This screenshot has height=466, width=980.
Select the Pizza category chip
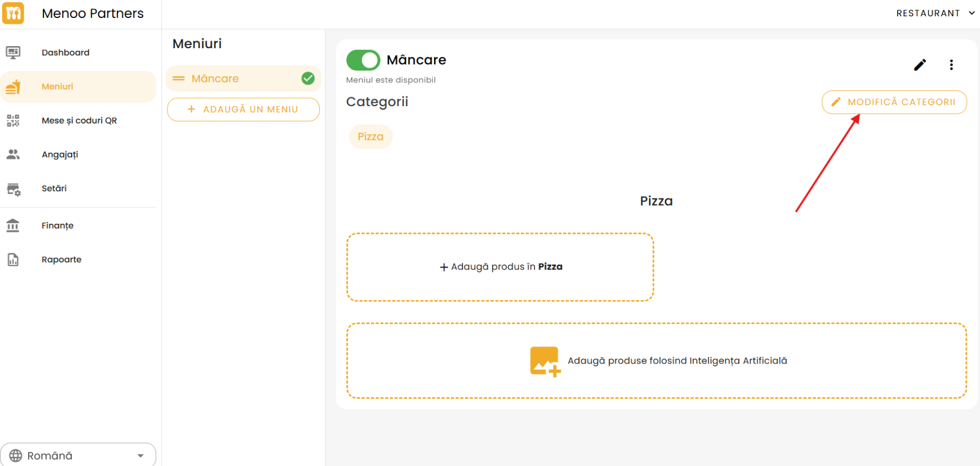tap(371, 137)
